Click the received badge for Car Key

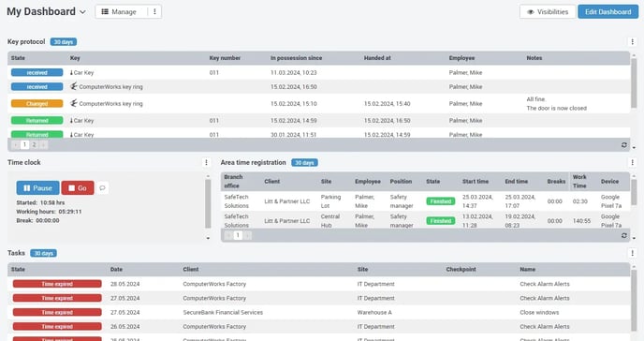pos(37,73)
